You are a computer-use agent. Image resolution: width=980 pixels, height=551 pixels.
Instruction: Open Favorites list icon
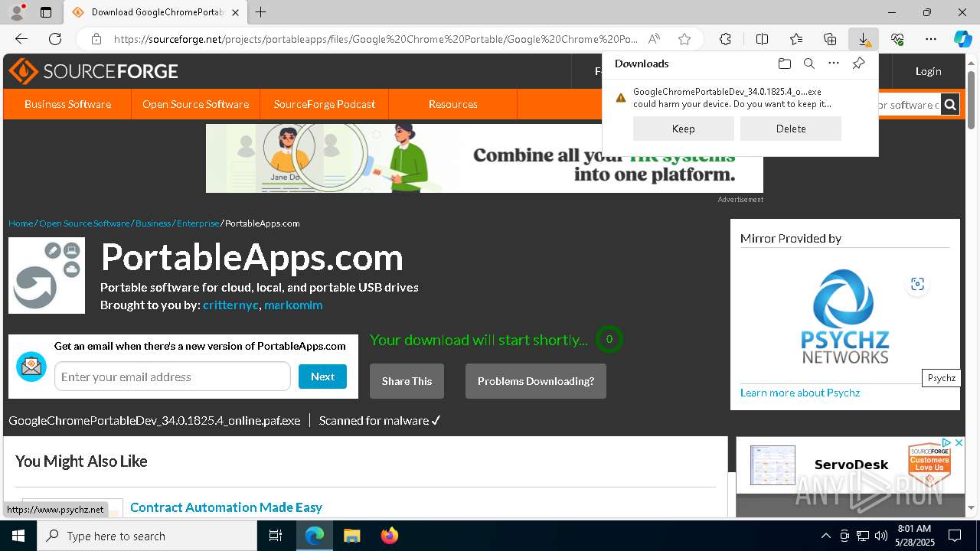tap(796, 39)
